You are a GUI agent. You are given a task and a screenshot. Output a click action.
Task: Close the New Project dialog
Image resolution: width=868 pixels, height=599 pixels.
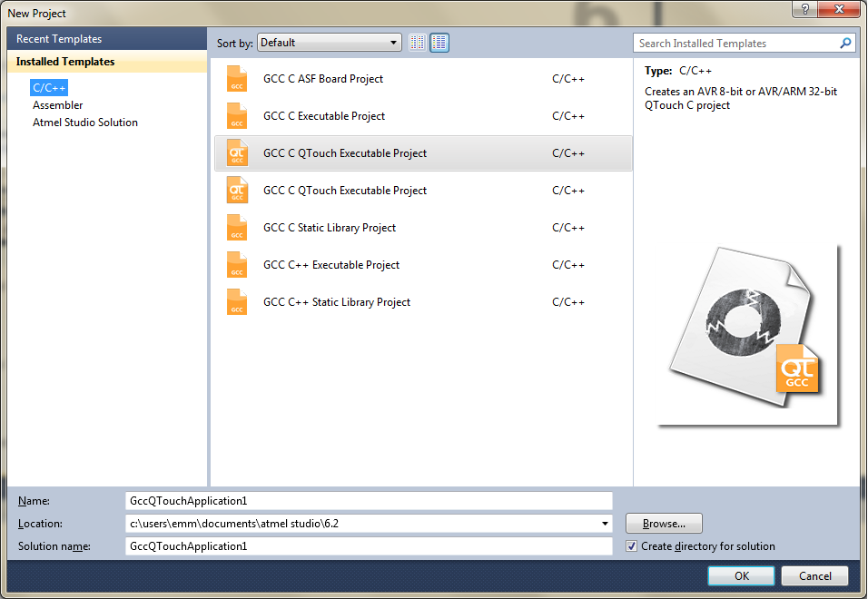click(839, 9)
